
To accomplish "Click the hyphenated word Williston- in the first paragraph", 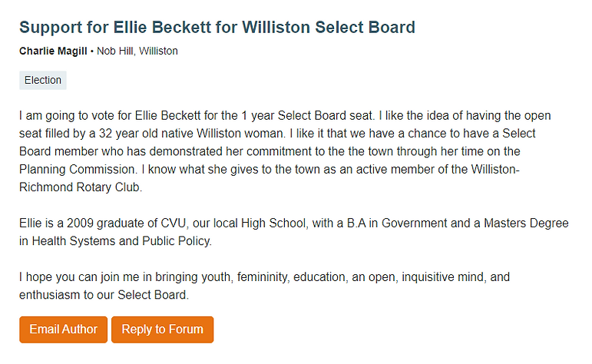I will pyautogui.click(x=495, y=169).
